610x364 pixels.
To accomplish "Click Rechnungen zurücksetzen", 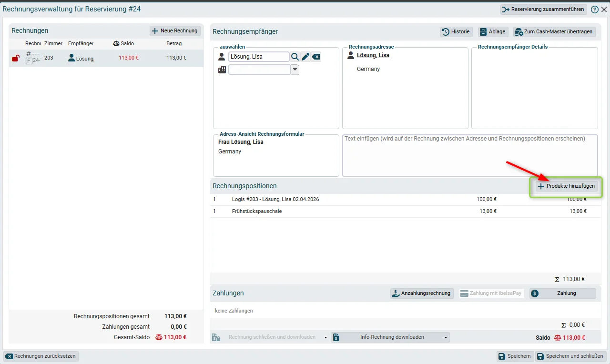I will pyautogui.click(x=41, y=356).
